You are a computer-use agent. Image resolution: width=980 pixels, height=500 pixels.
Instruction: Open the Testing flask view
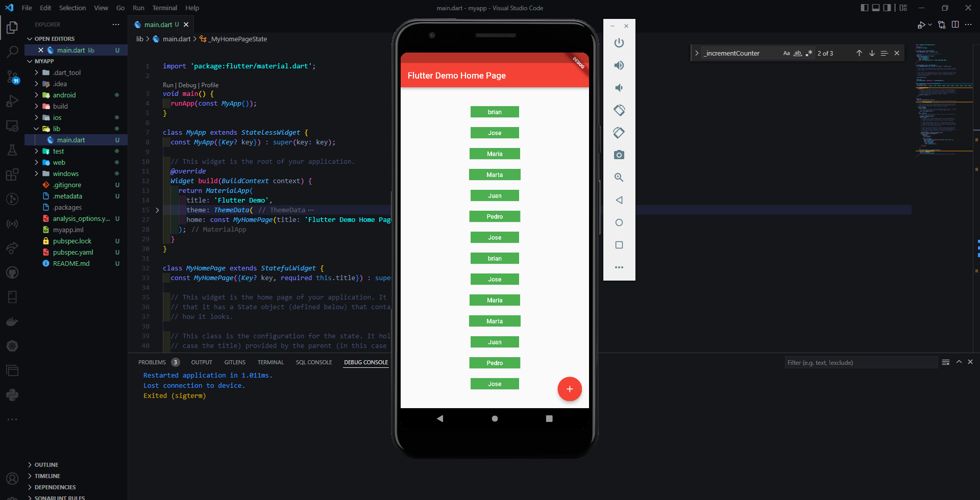click(x=12, y=150)
